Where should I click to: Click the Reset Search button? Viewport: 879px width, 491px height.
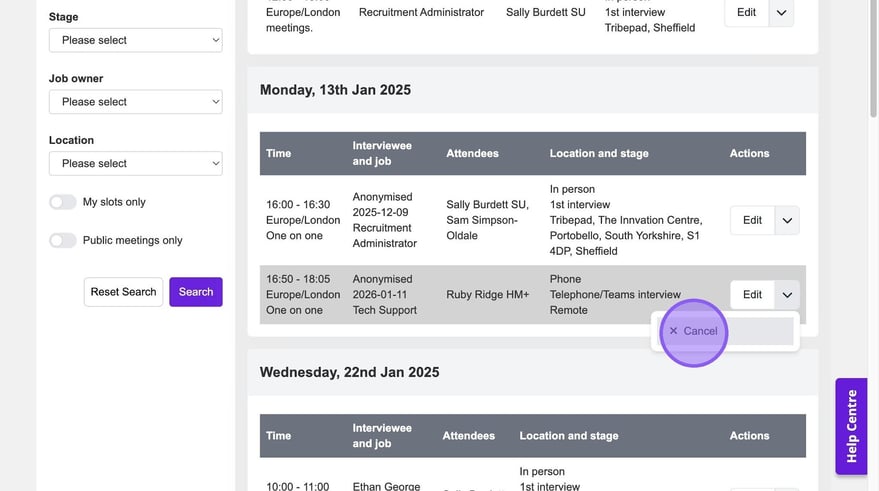click(x=123, y=292)
